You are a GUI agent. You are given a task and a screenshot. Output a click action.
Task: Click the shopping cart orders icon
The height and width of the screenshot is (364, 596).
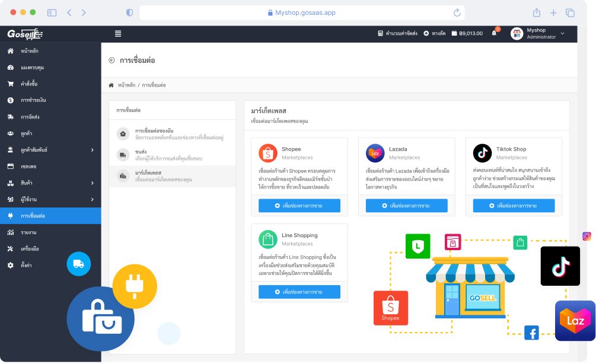pyautogui.click(x=11, y=84)
